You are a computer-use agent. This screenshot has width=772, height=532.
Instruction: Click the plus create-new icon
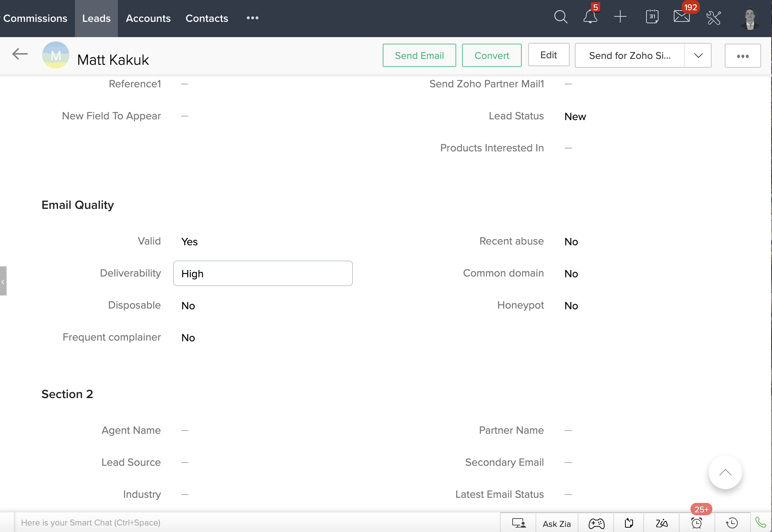pos(620,17)
